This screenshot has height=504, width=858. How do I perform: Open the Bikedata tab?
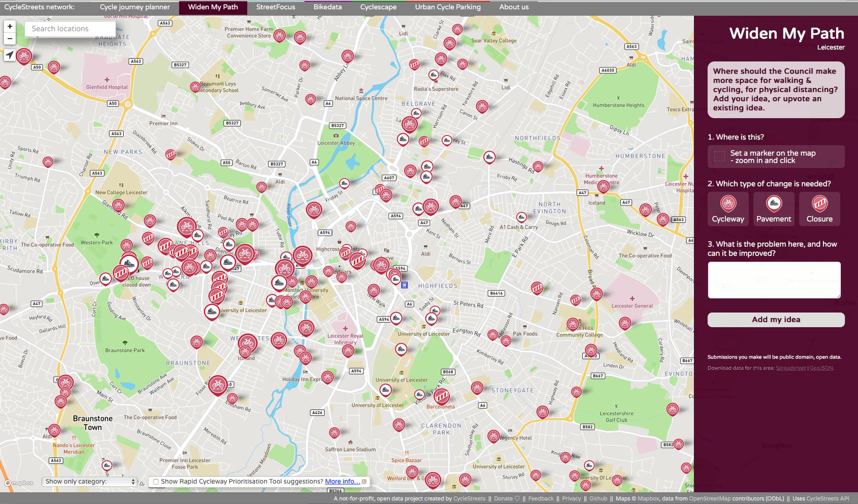[328, 7]
